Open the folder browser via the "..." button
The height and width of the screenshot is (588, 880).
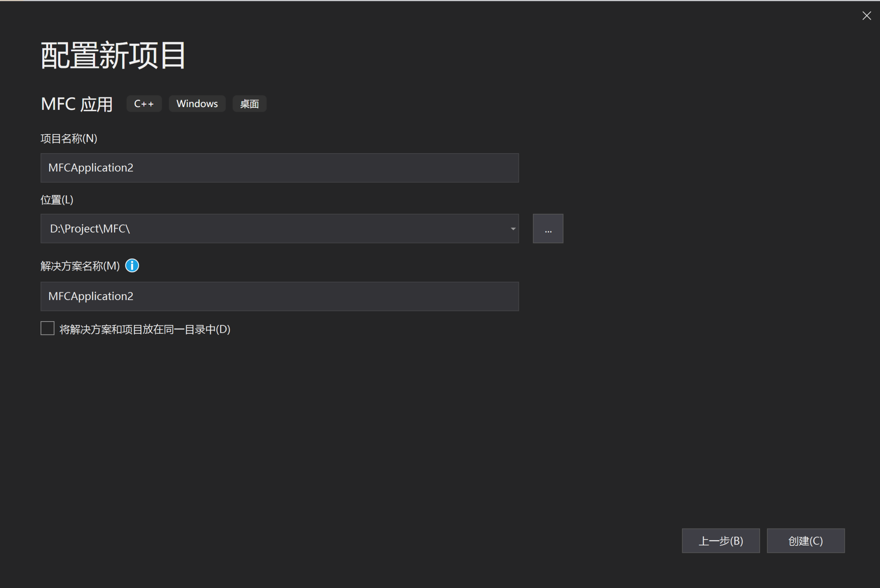[547, 229]
